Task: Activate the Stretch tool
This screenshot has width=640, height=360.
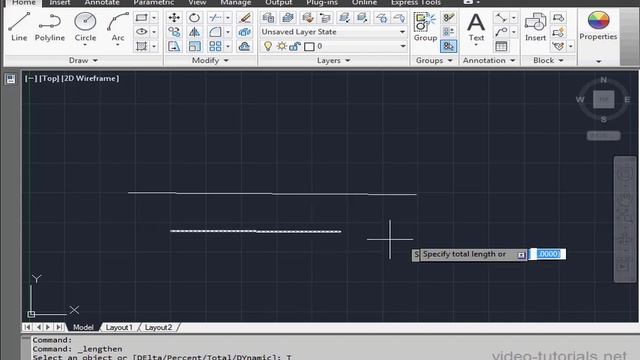Action: coord(174,46)
